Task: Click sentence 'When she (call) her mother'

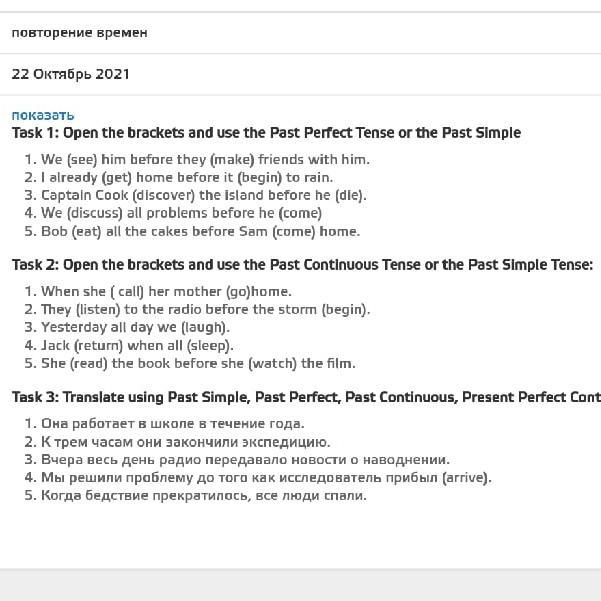Action: [x=166, y=291]
